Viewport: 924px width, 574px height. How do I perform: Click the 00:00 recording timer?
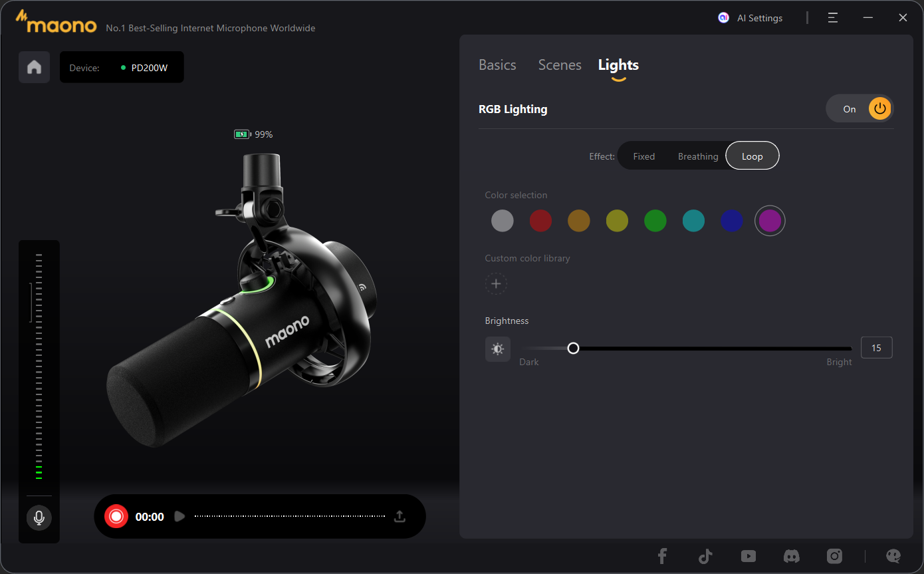pos(150,517)
